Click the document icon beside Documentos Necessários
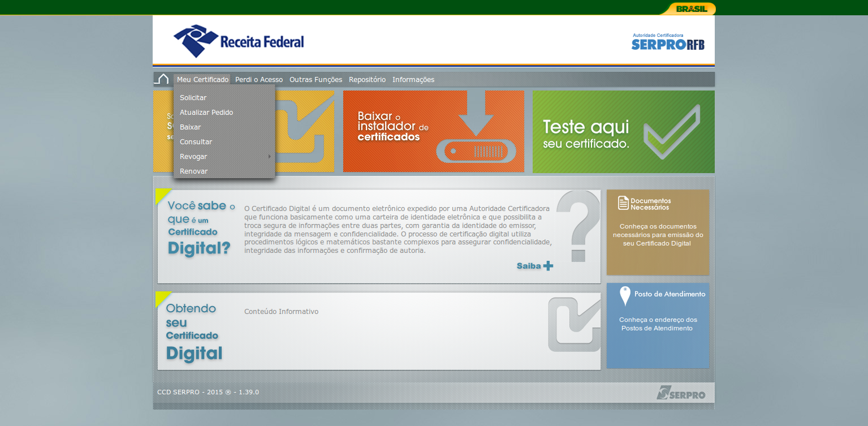Viewport: 868px width, 426px height. coord(623,203)
